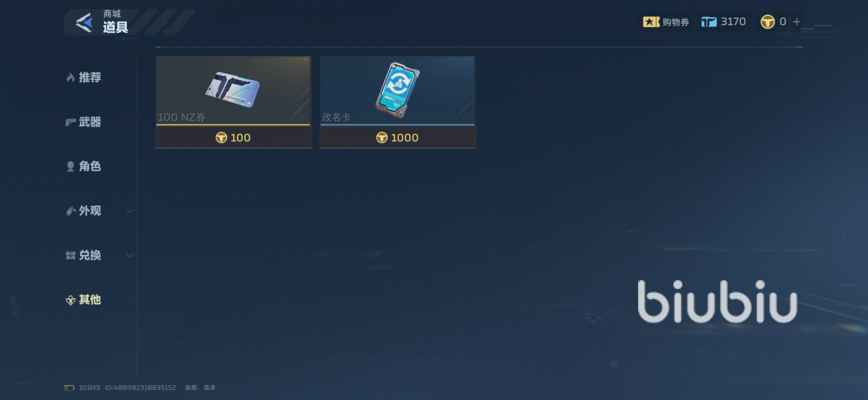Tap the blue NZ ticket currency icon
Screen dimensions: 868x400
coord(709,22)
